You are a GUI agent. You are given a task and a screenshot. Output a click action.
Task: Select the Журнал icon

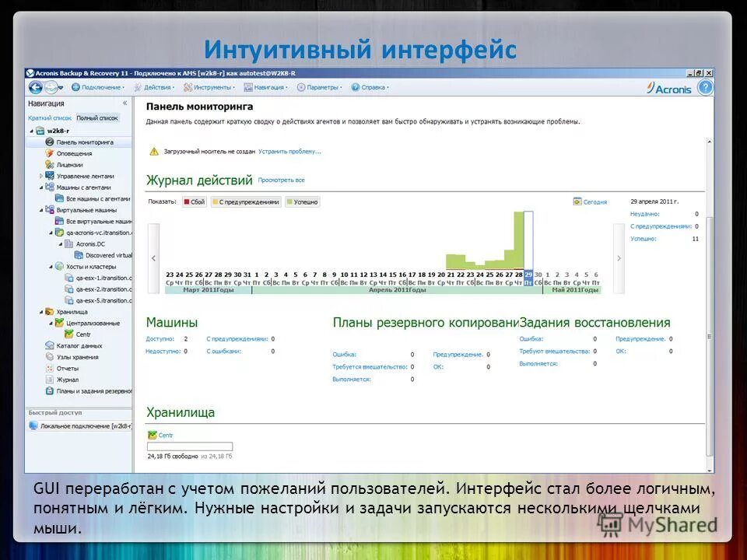48,378
